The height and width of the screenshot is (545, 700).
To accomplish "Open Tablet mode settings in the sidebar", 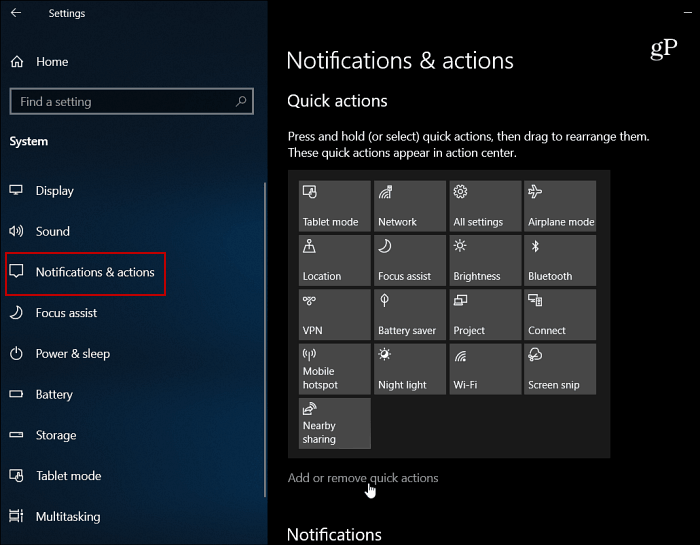I will pos(132,476).
